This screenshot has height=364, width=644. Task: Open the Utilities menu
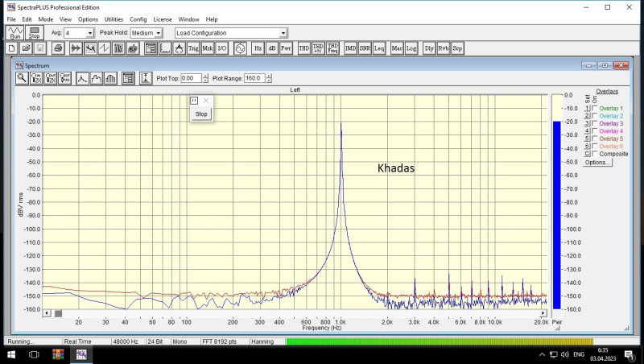(114, 19)
